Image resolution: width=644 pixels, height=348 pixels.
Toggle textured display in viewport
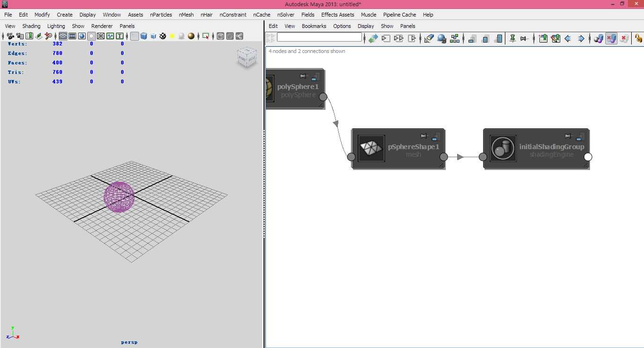point(163,36)
